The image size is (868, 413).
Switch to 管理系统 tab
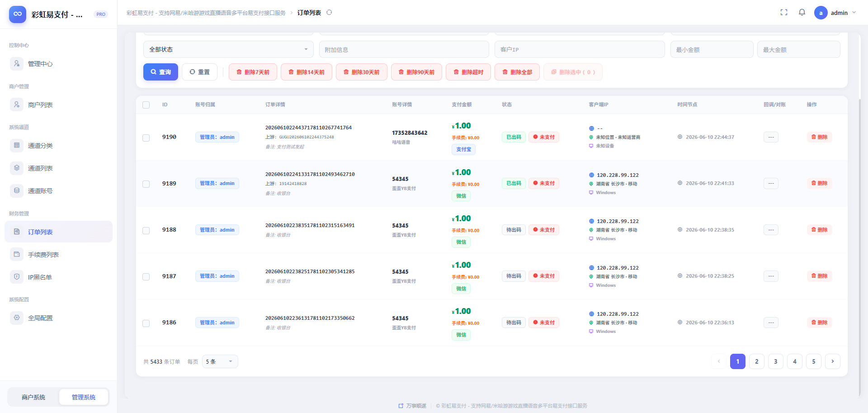[84, 397]
